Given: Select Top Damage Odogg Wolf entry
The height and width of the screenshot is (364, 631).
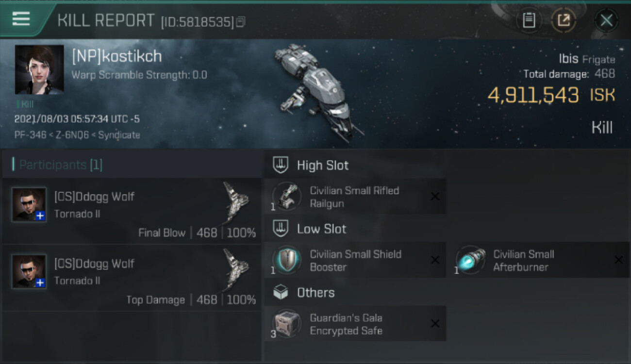Looking at the screenshot, I should (132, 278).
